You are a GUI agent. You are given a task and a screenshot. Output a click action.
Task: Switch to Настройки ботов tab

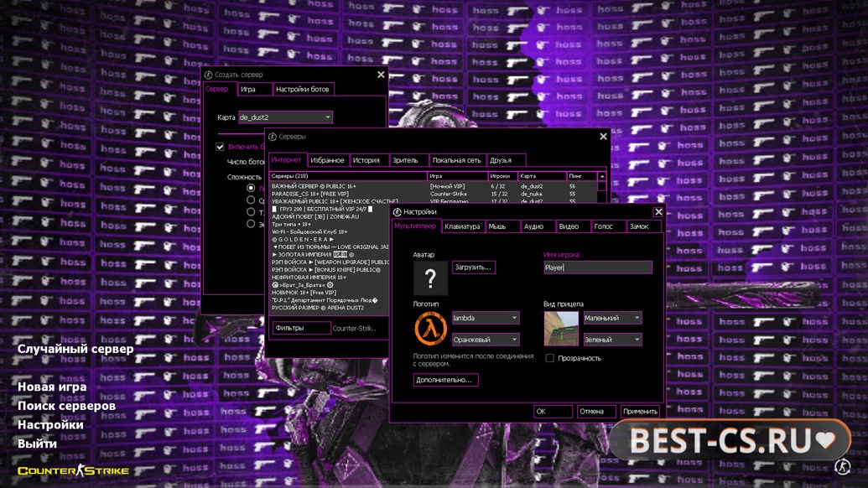(304, 89)
